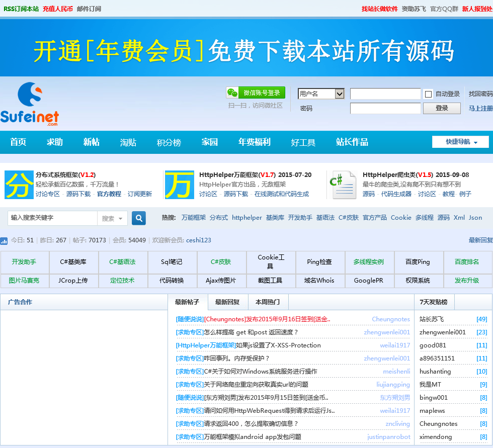Open the 马上注册 register link

pyautogui.click(x=480, y=108)
